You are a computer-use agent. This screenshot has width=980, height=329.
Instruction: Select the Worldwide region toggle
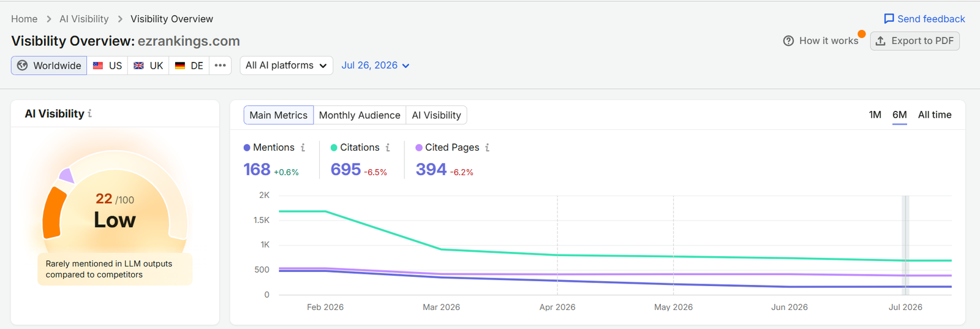49,66
